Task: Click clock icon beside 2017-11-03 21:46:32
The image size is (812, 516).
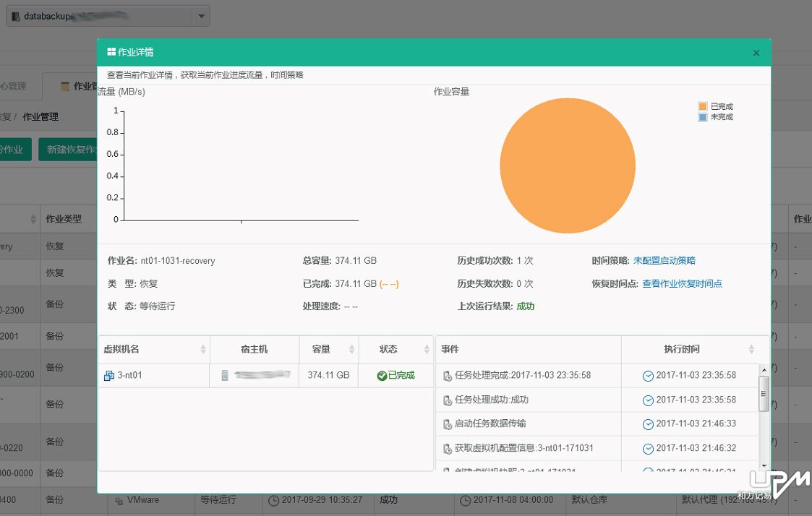Action: pyautogui.click(x=648, y=449)
